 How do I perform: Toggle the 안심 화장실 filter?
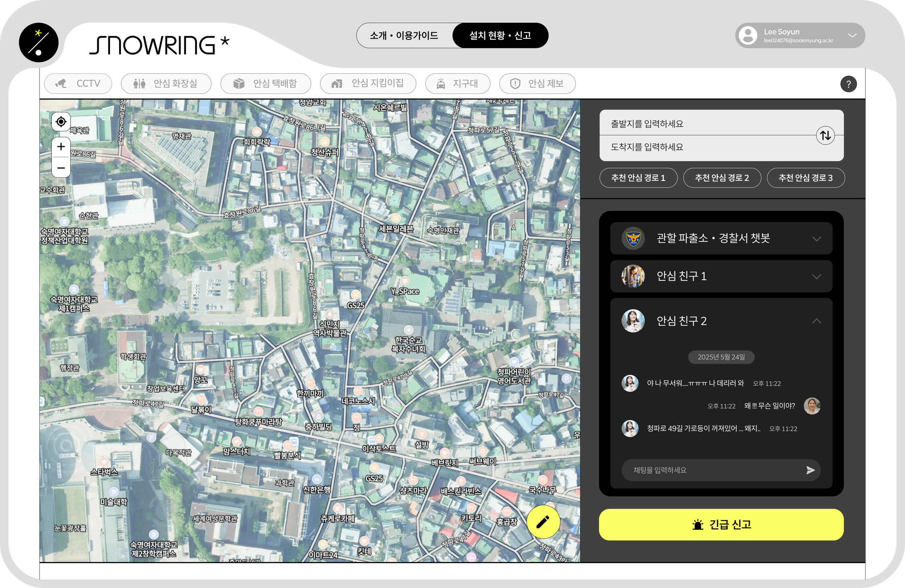click(x=166, y=84)
